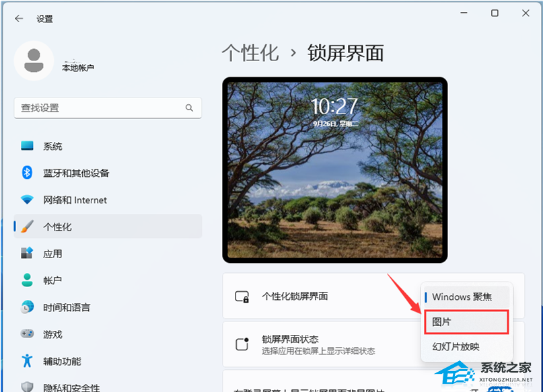The height and width of the screenshot is (392, 543).
Task: Minimize the settings window
Action: click(464, 13)
